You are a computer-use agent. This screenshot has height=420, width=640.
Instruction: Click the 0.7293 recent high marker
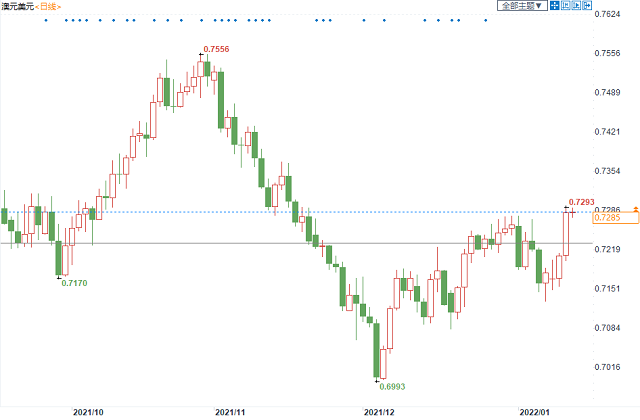(x=581, y=203)
